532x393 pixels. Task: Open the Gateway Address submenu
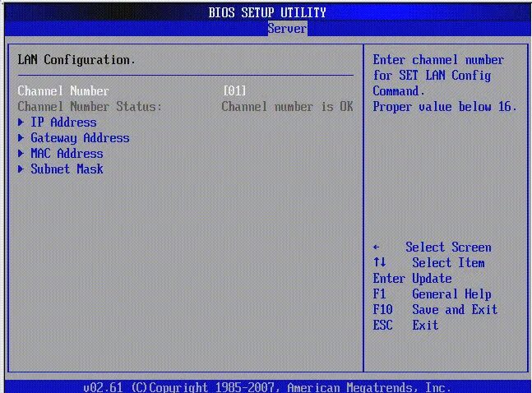tap(80, 138)
